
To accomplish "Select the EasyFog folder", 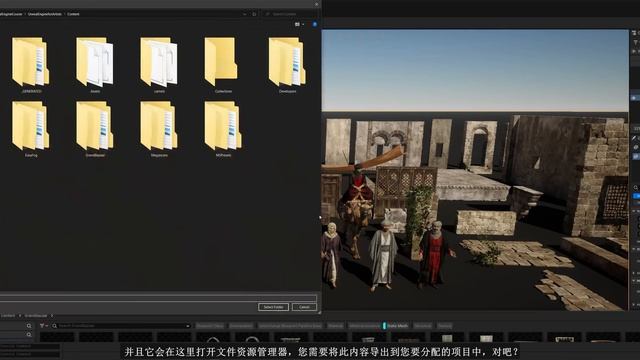I will click(31, 129).
